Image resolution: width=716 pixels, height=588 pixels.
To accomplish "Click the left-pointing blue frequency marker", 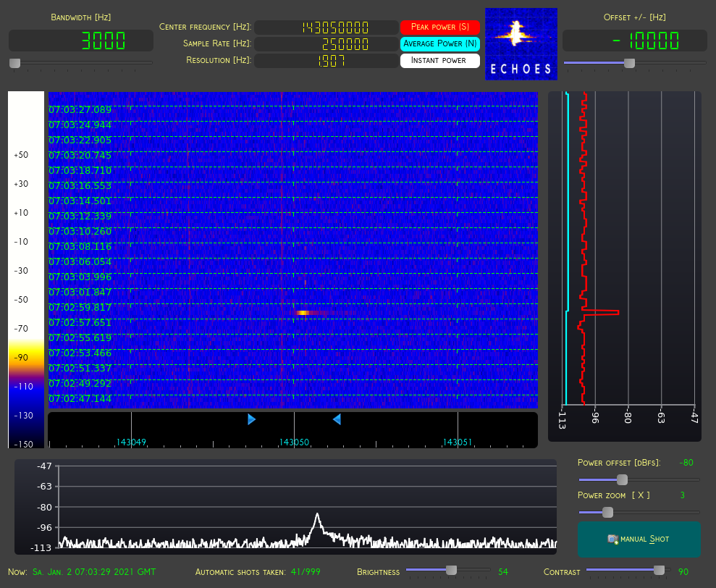I will (x=337, y=419).
